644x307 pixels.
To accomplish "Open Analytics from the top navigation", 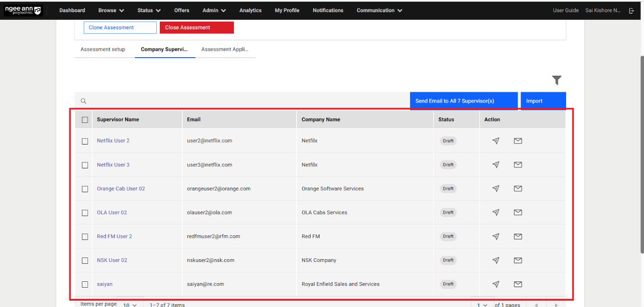I will coord(250,10).
